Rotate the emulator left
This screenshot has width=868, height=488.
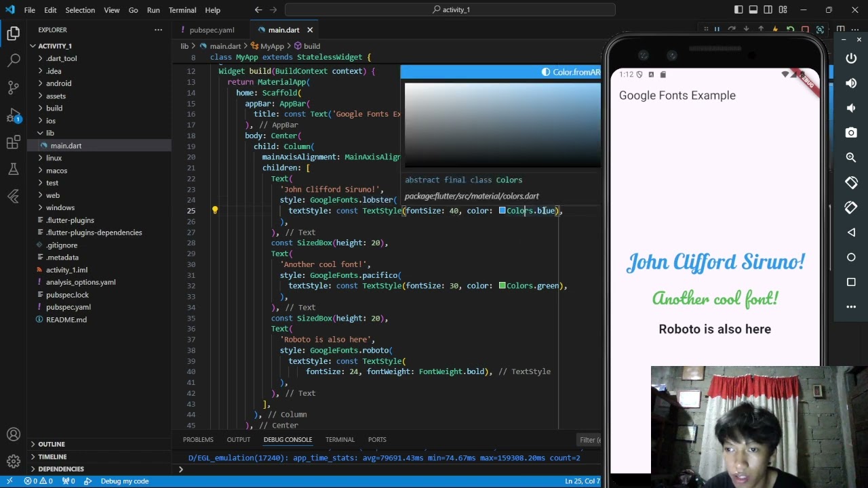[x=851, y=183]
